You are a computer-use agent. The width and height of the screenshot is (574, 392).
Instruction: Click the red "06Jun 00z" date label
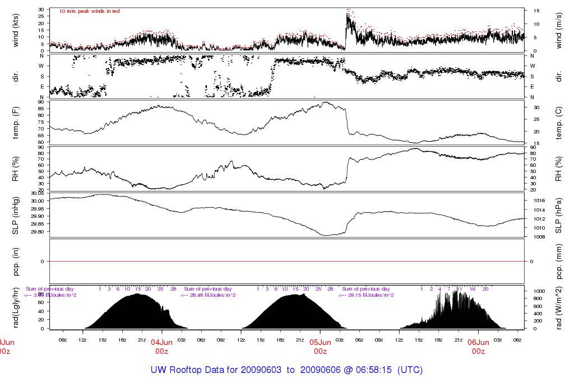click(479, 347)
